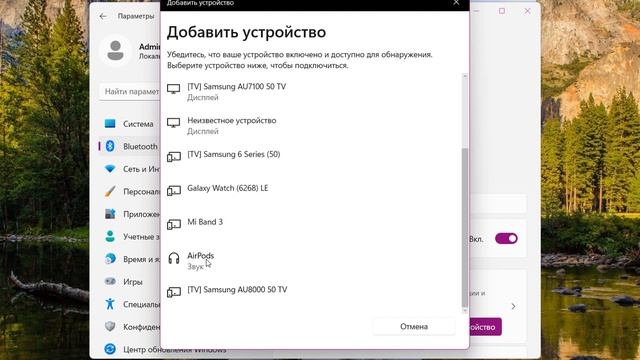Click the Приложения apps icon in sidebar

pos(110,214)
